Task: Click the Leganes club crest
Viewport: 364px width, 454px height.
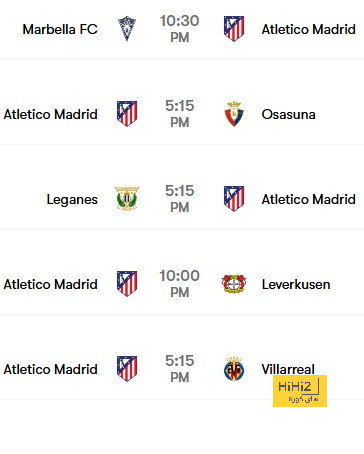Action: [x=127, y=199]
